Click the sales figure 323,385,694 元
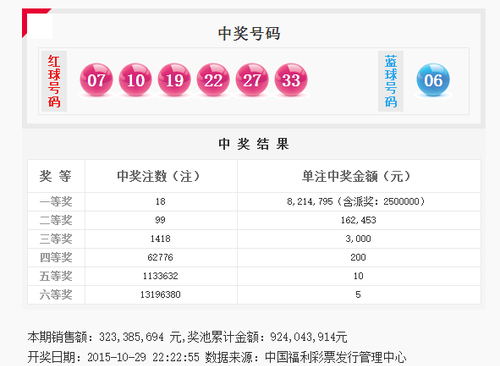This screenshot has width=500, height=366. [x=140, y=337]
